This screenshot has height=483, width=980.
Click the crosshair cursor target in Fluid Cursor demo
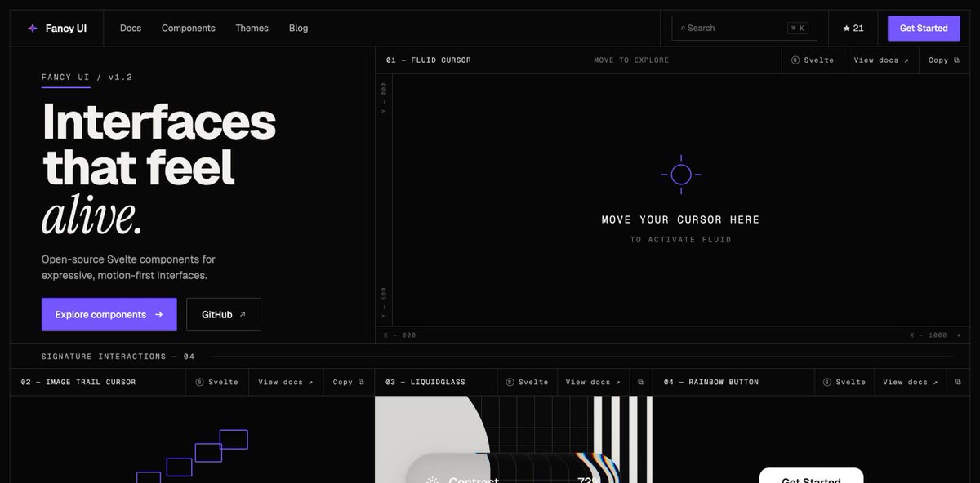click(x=681, y=175)
